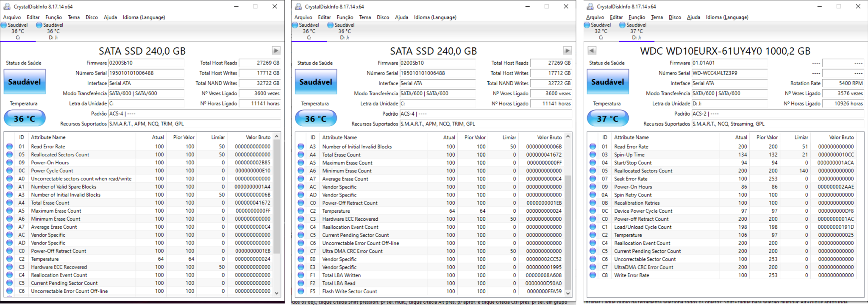868x305 pixels.
Task: Click Saudável health button in right window
Action: (607, 82)
